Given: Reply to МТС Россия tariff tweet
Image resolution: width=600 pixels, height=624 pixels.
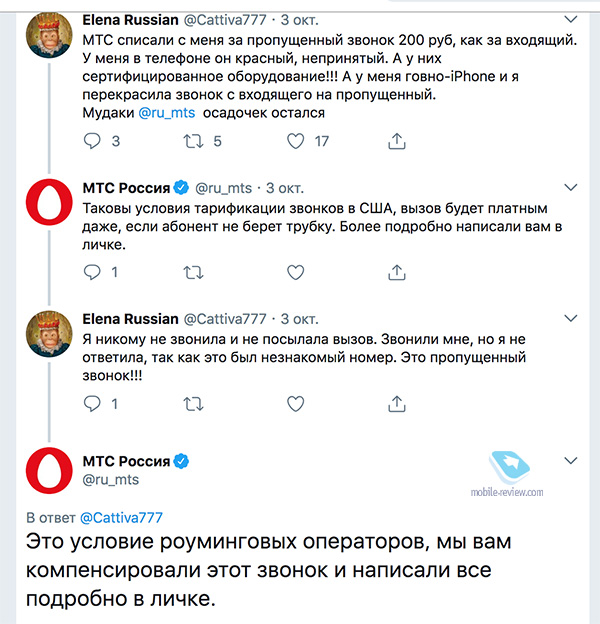Looking at the screenshot, I should 91,272.
